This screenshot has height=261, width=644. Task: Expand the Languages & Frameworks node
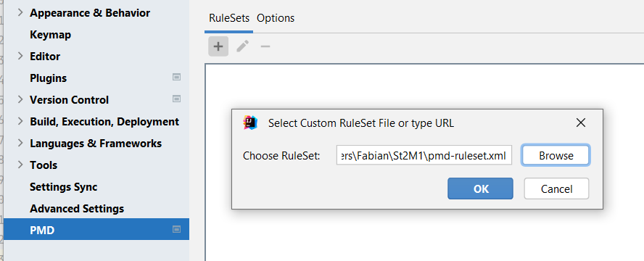[x=20, y=144]
